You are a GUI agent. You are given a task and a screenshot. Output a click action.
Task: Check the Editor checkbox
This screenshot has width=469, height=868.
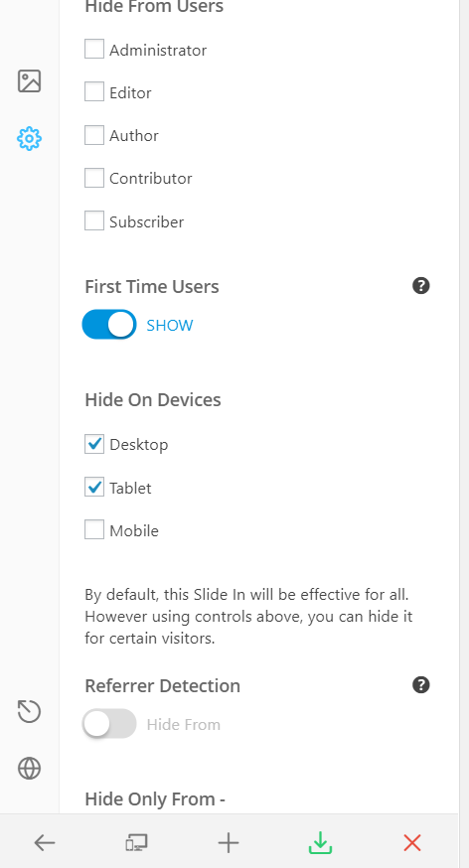94,91
